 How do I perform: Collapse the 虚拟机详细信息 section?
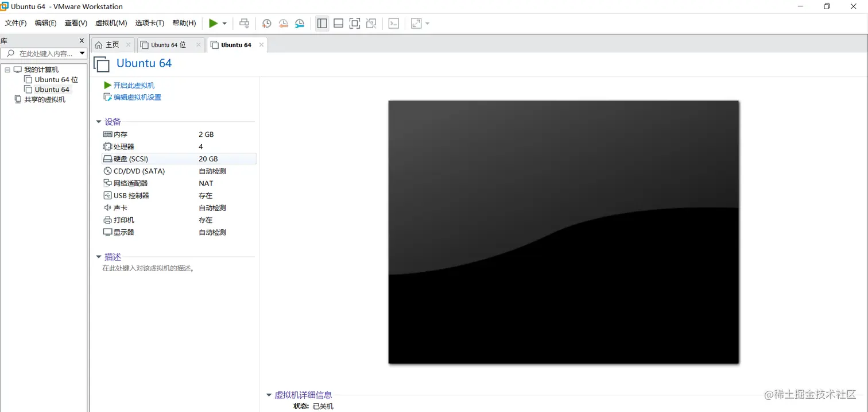(x=269, y=395)
